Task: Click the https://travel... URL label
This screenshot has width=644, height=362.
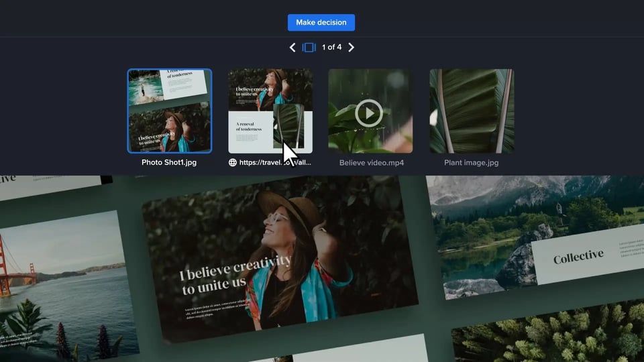Action: tap(276, 162)
